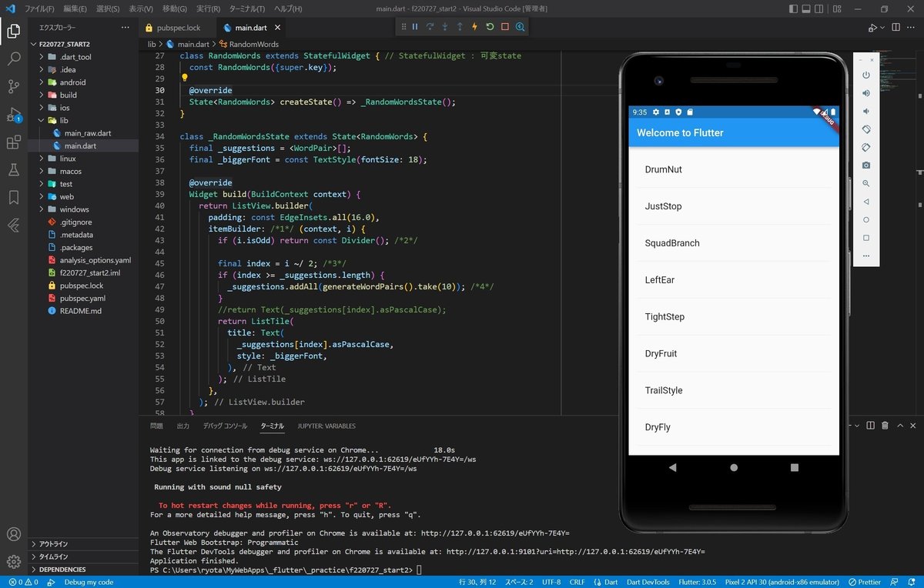Image resolution: width=924 pixels, height=588 pixels.
Task: Open the Testing flask view
Action: pyautogui.click(x=14, y=170)
